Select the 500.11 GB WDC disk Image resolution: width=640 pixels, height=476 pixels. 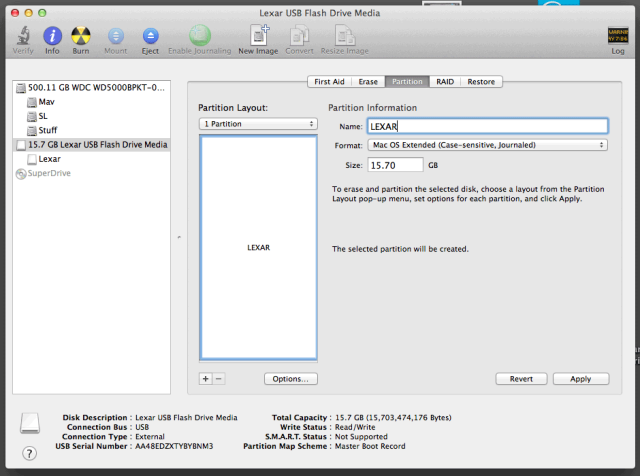[x=91, y=88]
